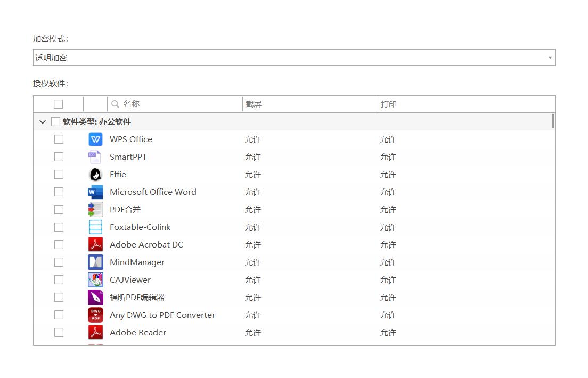Image resolution: width=588 pixels, height=378 pixels.
Task: Click the Adobe Acrobat DC icon
Action: (95, 245)
